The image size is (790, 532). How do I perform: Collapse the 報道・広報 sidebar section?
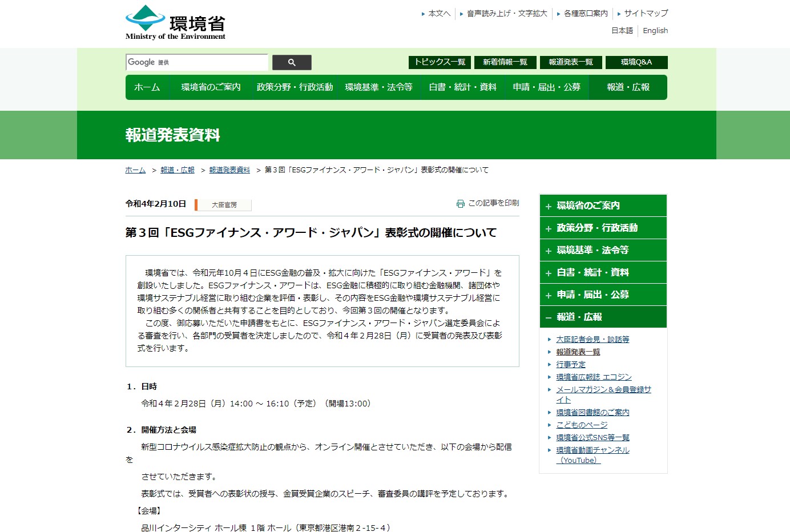click(x=603, y=317)
